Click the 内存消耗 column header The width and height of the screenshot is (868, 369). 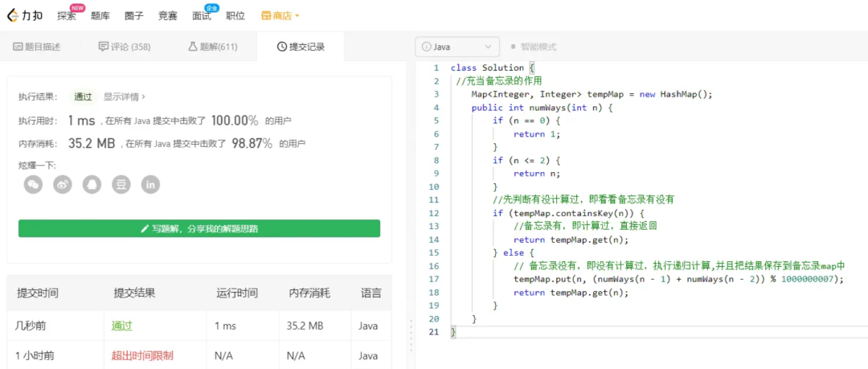click(309, 293)
